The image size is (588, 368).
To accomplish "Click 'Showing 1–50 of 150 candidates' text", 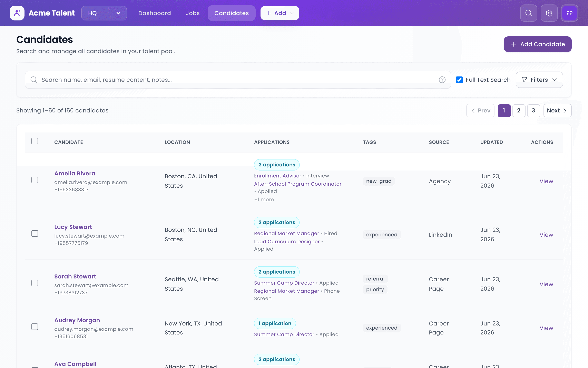I will [x=62, y=111].
